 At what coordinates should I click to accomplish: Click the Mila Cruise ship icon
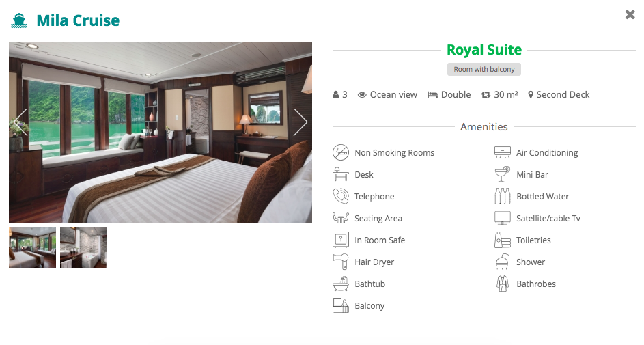point(19,20)
